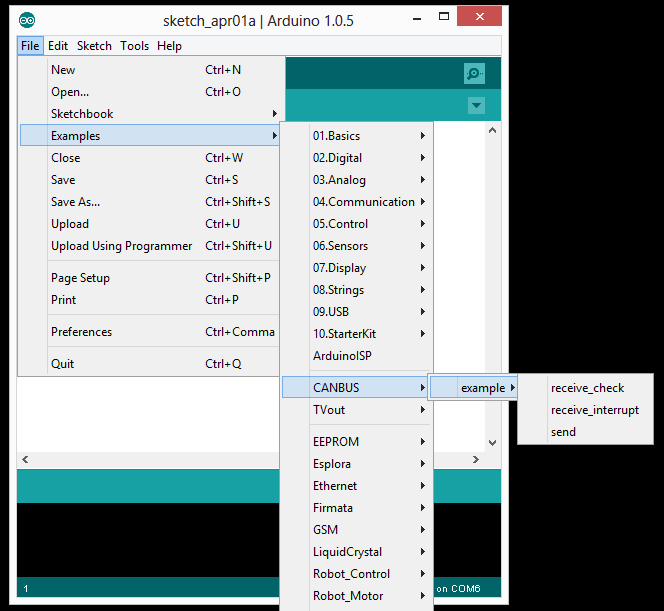Viewport: 664px width, 611px height.
Task: Expand the LiquidCrystal library examples
Action: point(357,552)
